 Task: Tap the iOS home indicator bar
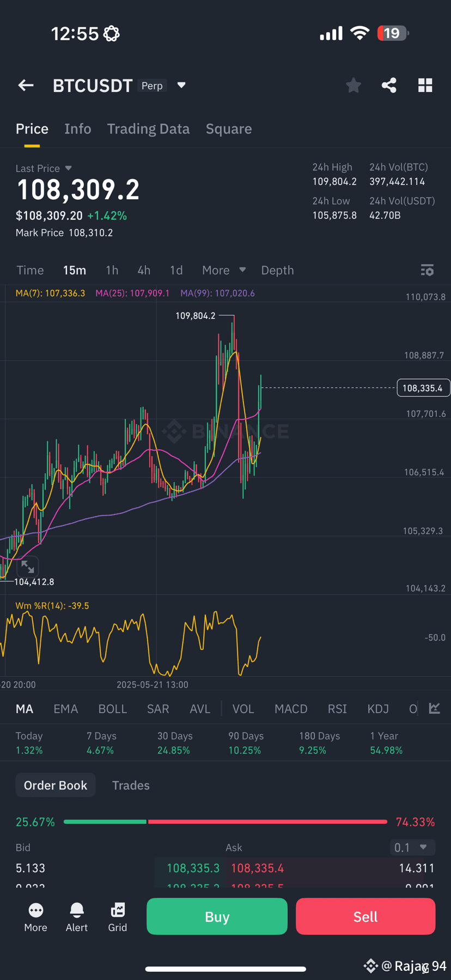(x=225, y=969)
